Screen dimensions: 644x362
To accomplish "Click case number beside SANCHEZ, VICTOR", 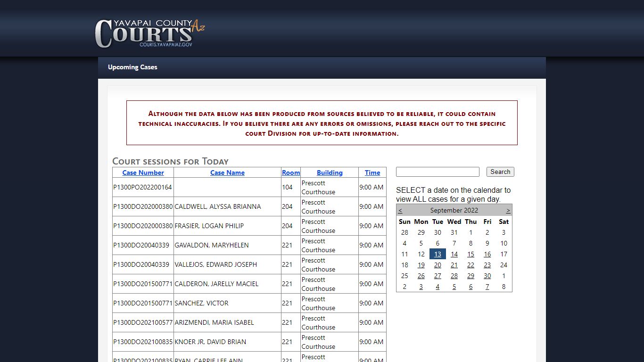I will click(143, 303).
